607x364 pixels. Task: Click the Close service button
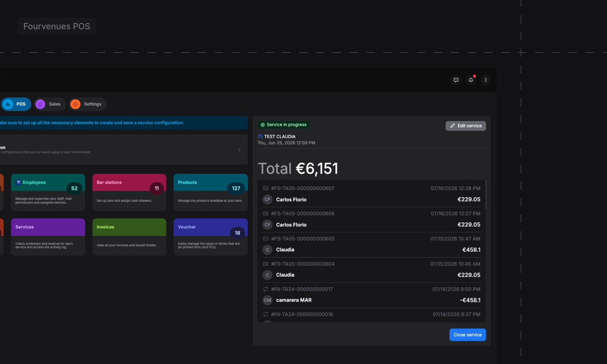(x=467, y=335)
